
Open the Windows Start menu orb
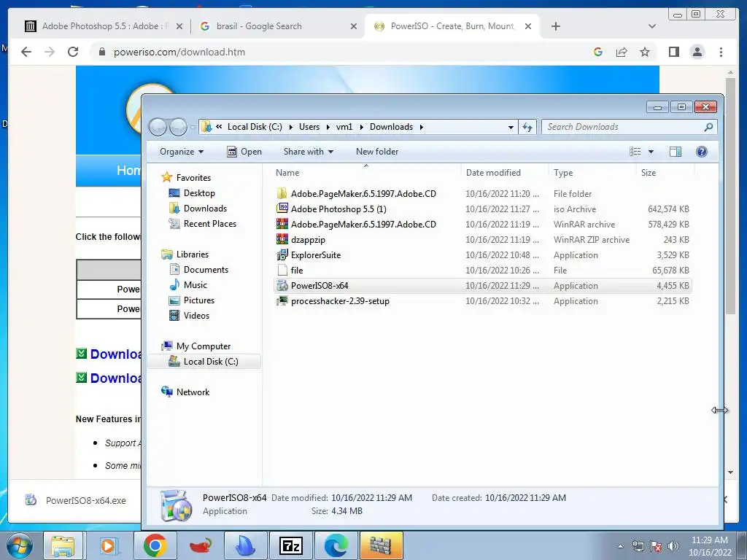20,545
